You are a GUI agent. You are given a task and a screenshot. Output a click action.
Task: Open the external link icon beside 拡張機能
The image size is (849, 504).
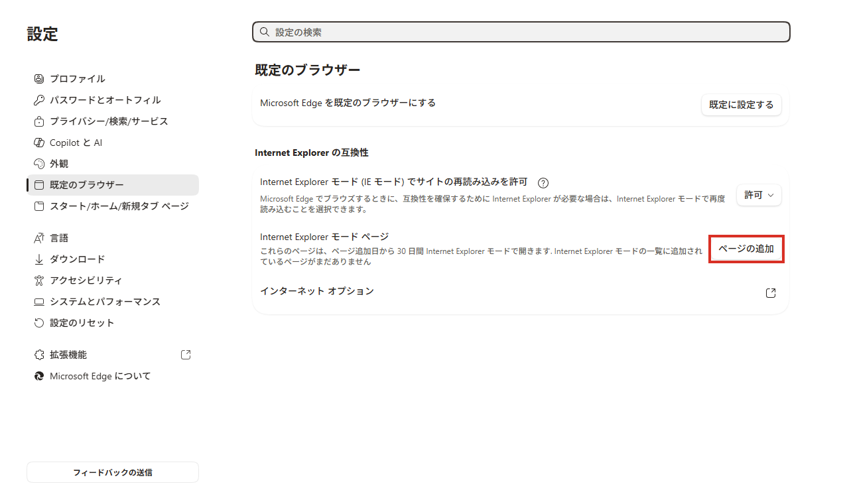coord(186,355)
